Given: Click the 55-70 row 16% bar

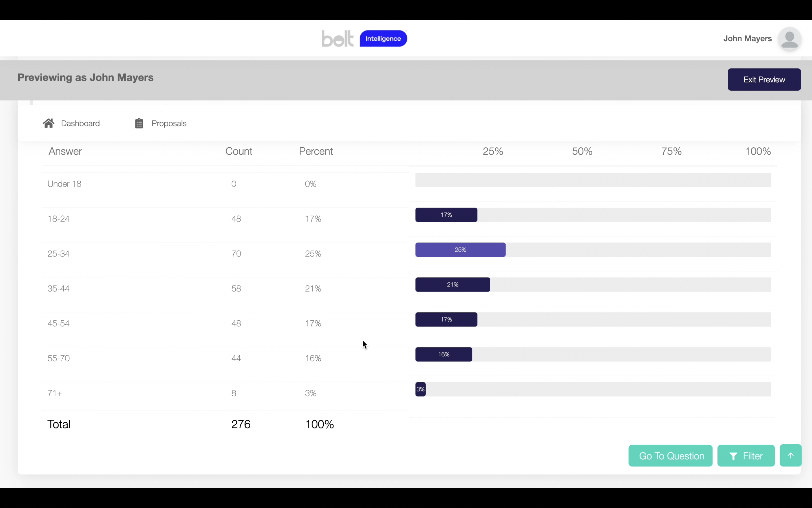Looking at the screenshot, I should [x=443, y=354].
